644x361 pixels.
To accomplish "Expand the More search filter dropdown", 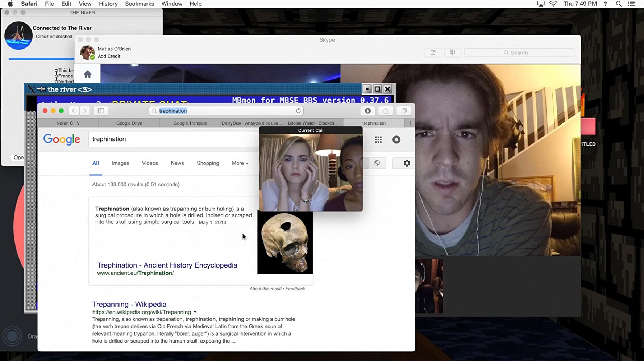I will click(240, 163).
